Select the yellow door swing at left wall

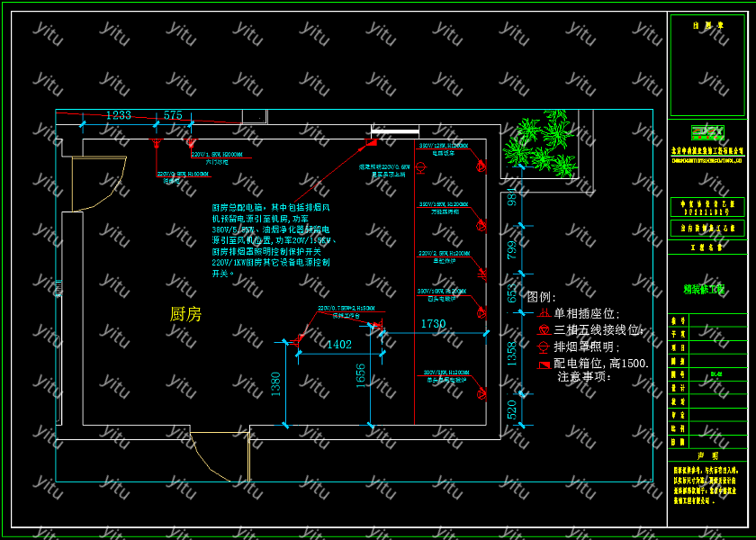coord(99,184)
